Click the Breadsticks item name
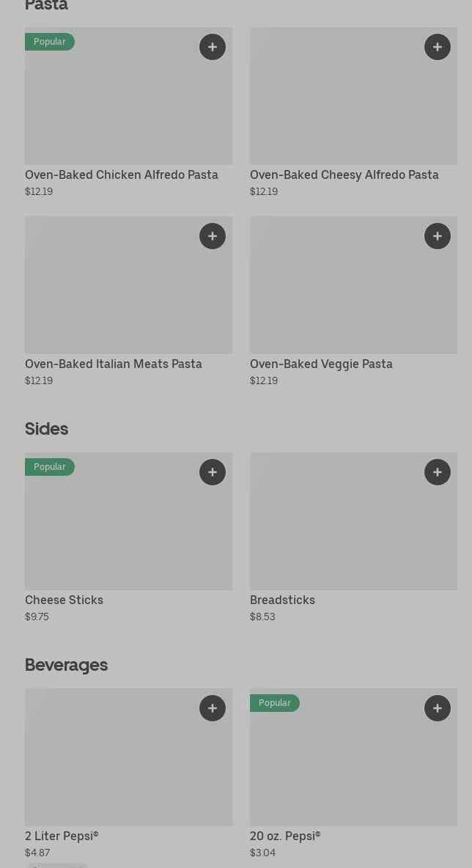Viewport: 472px width, 868px height. click(x=282, y=600)
